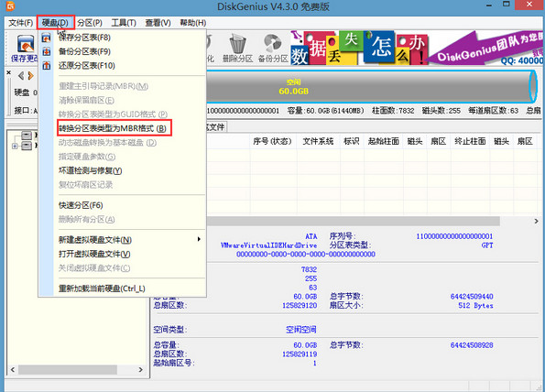Image resolution: width=545 pixels, height=392 pixels.
Task: Click the submenu arrow beside 新建虚拟硬盘文件
Action: 199,239
